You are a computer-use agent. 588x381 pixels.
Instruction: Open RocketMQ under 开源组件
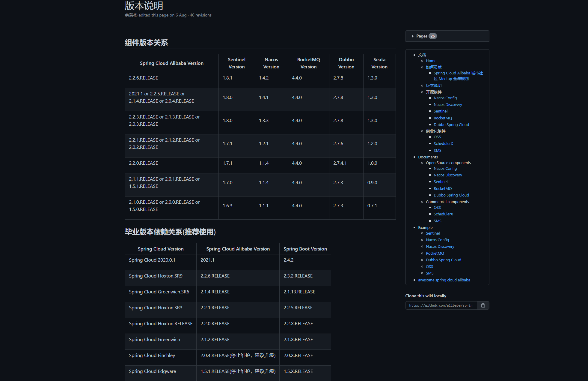443,118
